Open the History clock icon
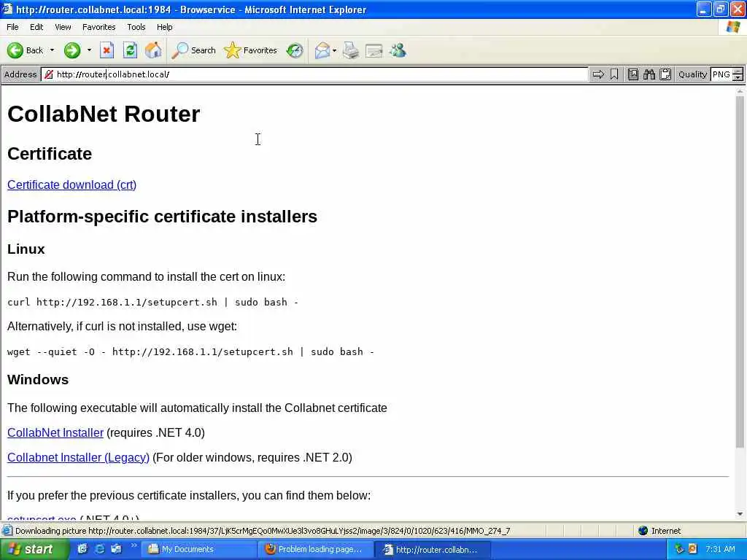747x560 pixels. 295,50
